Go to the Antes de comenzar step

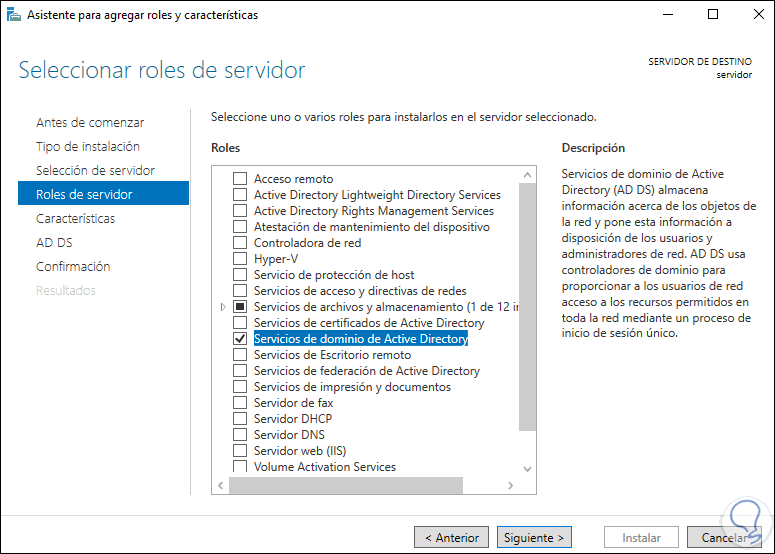point(90,123)
